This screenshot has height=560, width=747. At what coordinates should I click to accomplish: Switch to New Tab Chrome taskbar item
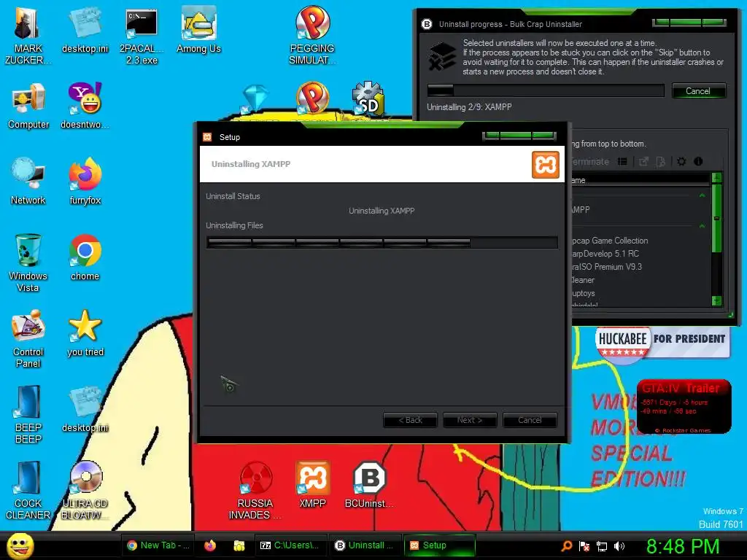[158, 545]
